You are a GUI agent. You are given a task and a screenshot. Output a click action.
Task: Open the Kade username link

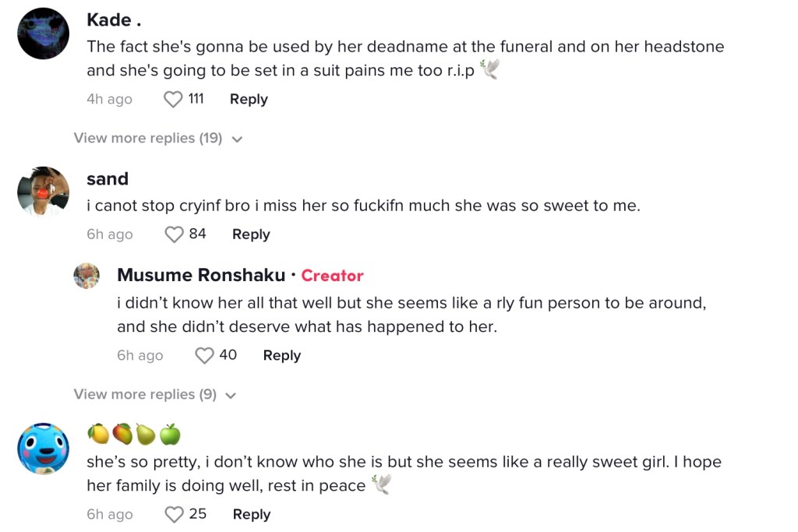tap(114, 19)
